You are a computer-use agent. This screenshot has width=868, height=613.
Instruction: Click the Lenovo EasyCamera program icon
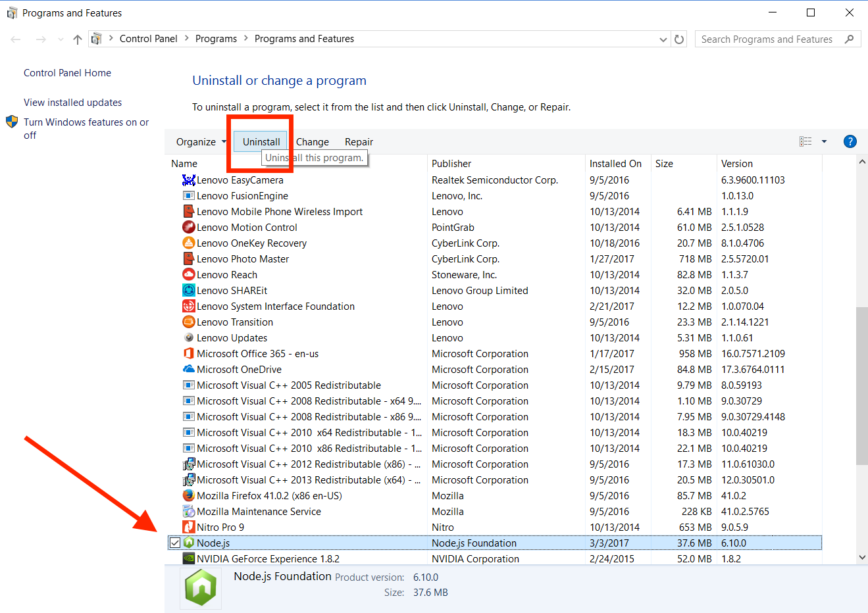pos(189,180)
